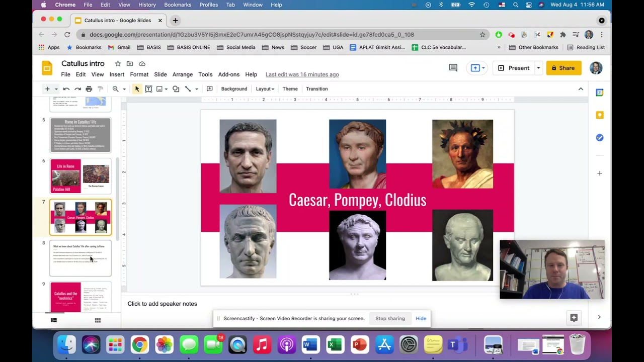The width and height of the screenshot is (644, 362).
Task: Open the insert image dropdown arrow
Action: click(x=166, y=89)
